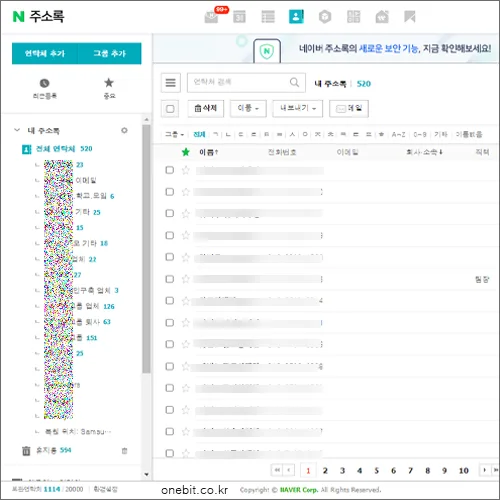The width and height of the screenshot is (500, 500).
Task: Check the box for the 팀장 contact row
Action: [x=170, y=279]
